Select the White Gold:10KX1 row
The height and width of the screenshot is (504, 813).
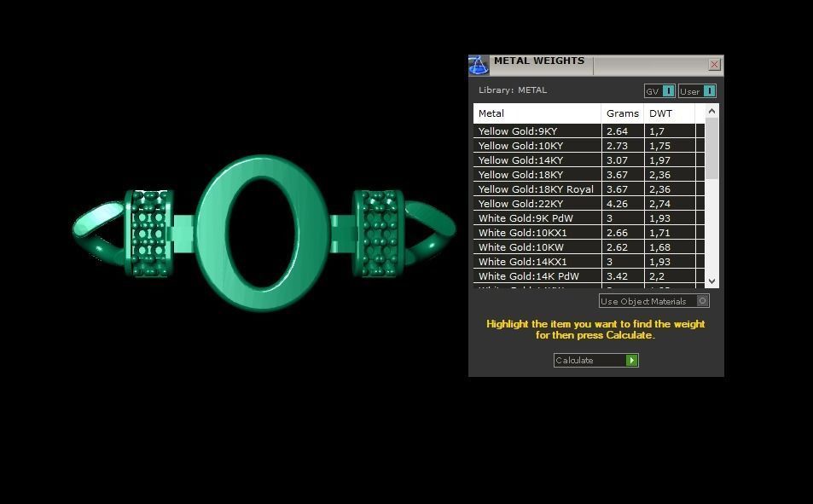pos(589,233)
